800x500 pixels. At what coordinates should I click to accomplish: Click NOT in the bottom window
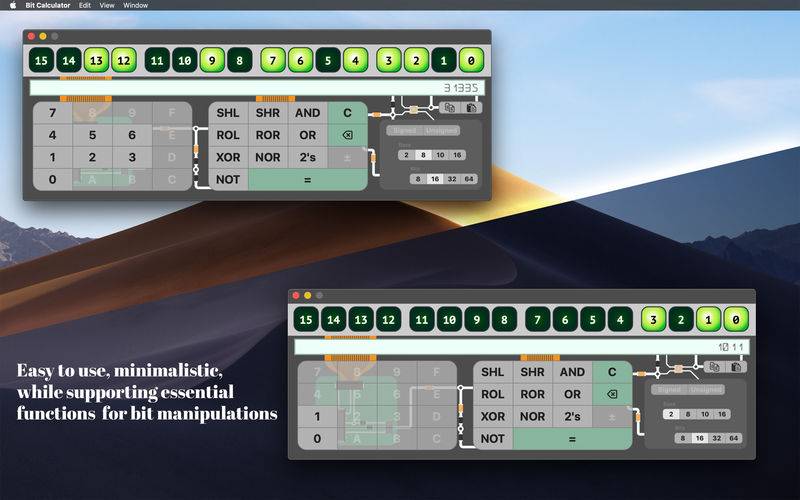click(x=493, y=439)
